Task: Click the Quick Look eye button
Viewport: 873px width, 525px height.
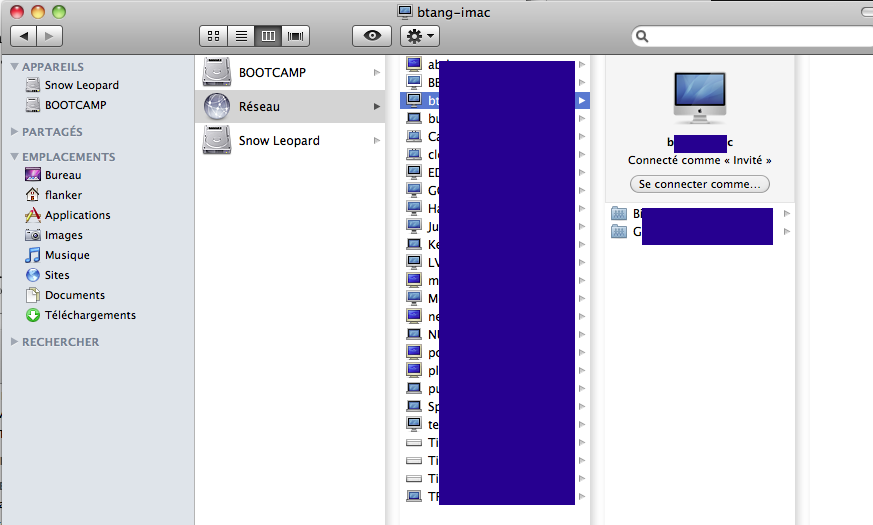Action: point(372,36)
